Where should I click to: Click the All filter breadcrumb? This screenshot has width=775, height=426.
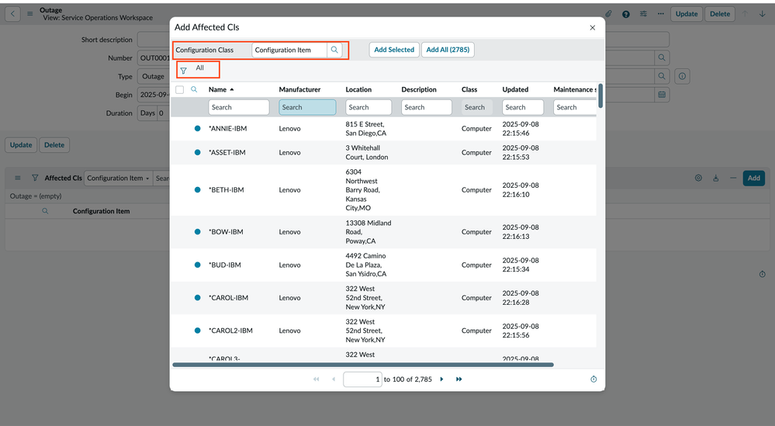pos(200,68)
